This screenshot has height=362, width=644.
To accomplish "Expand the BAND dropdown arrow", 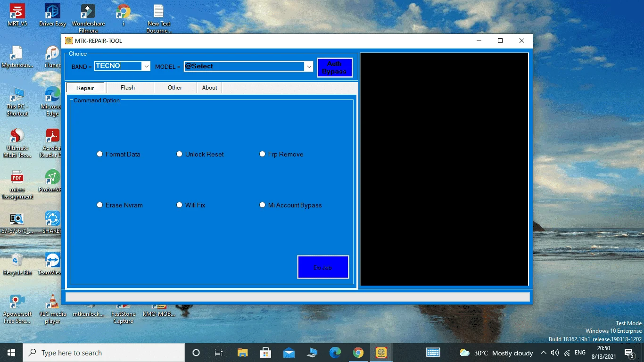I will click(x=146, y=66).
